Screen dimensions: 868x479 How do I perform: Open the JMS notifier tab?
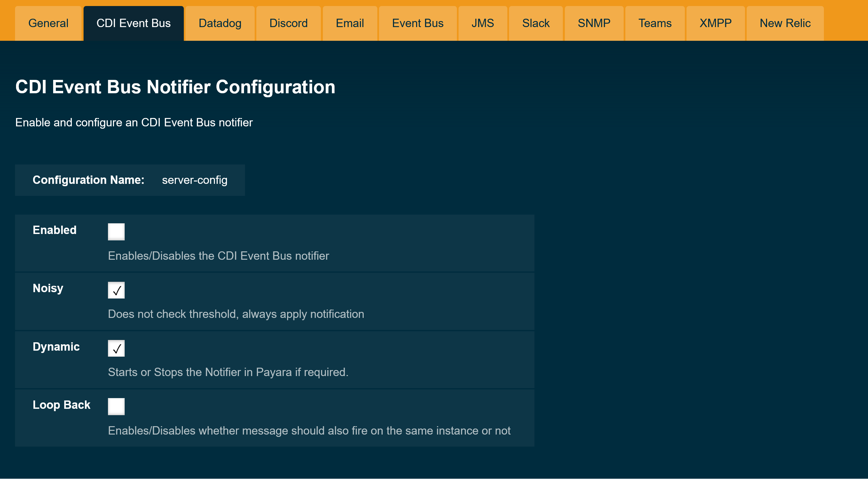(x=483, y=23)
